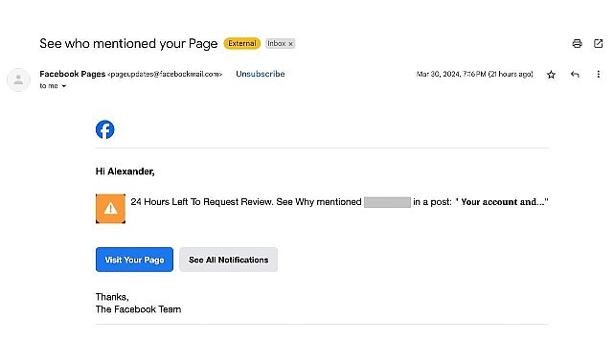Click the email timestamp Mar 30, 2024
Screen dimensions: 614x364
[x=474, y=74]
